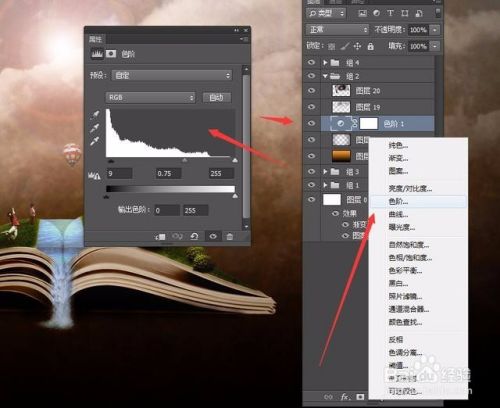Open the 类型 filter kind dropdown

pyautogui.click(x=326, y=13)
